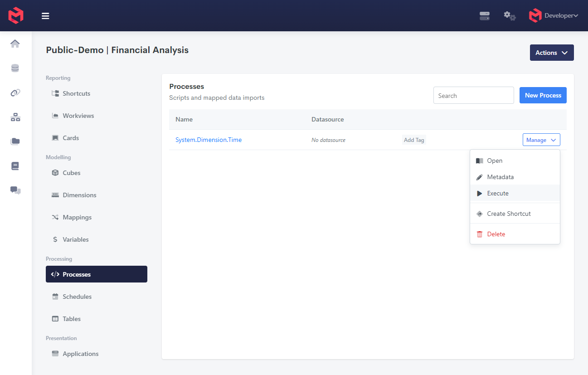Select Execute from the Manage menu
Image resolution: width=588 pixels, height=375 pixels.
(x=497, y=193)
